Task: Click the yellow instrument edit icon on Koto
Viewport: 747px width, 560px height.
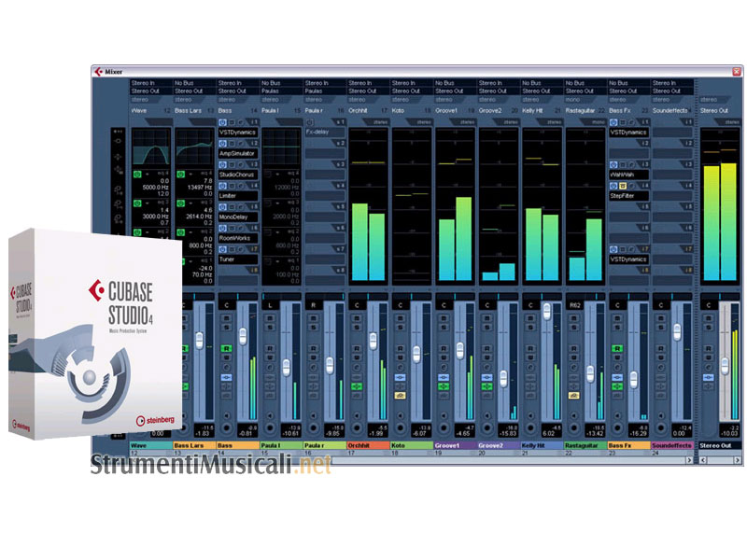Action: pyautogui.click(x=400, y=396)
